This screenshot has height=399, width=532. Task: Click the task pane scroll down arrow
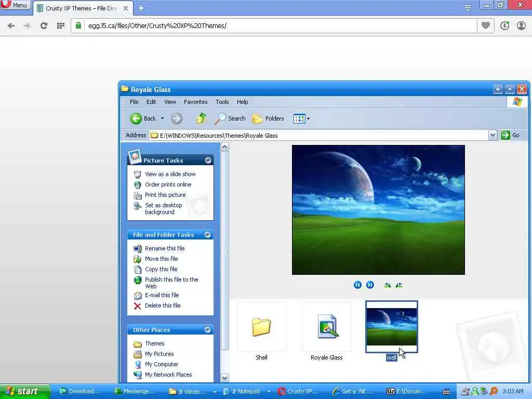click(224, 378)
